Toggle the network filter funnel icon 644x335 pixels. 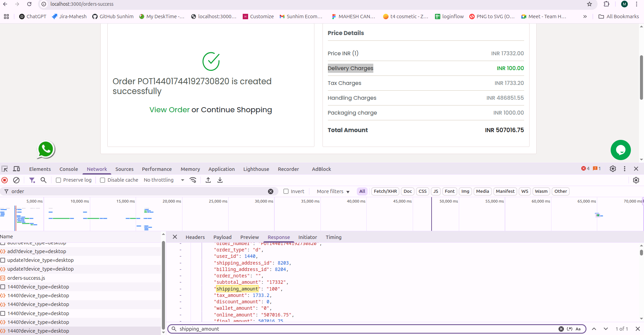tap(32, 180)
